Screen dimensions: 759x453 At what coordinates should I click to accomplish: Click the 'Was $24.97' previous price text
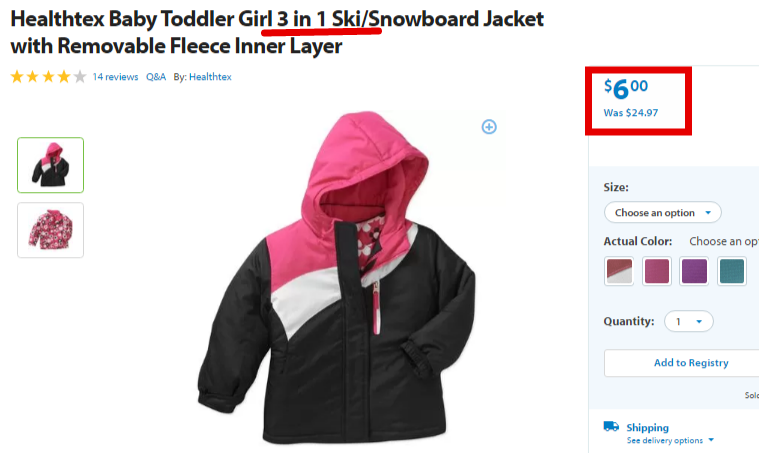click(631, 113)
